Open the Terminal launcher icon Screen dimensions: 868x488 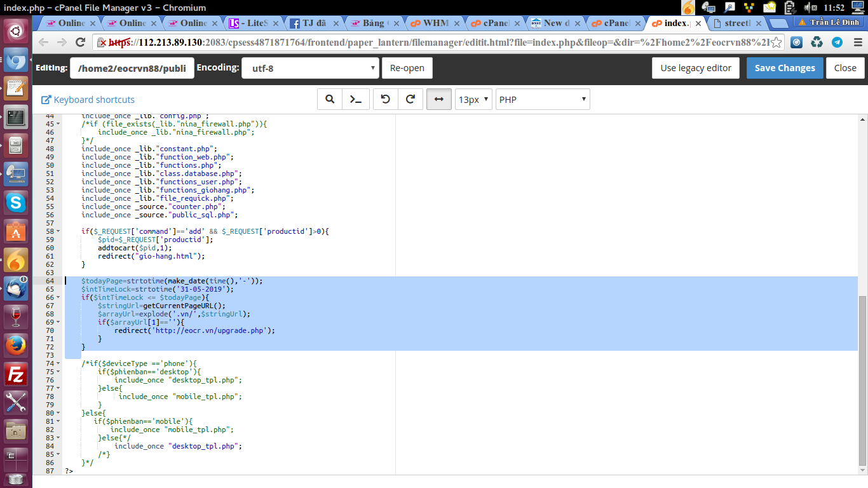tap(16, 118)
